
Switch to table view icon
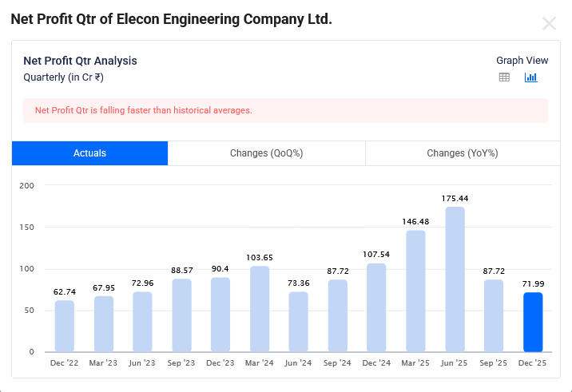click(x=504, y=77)
